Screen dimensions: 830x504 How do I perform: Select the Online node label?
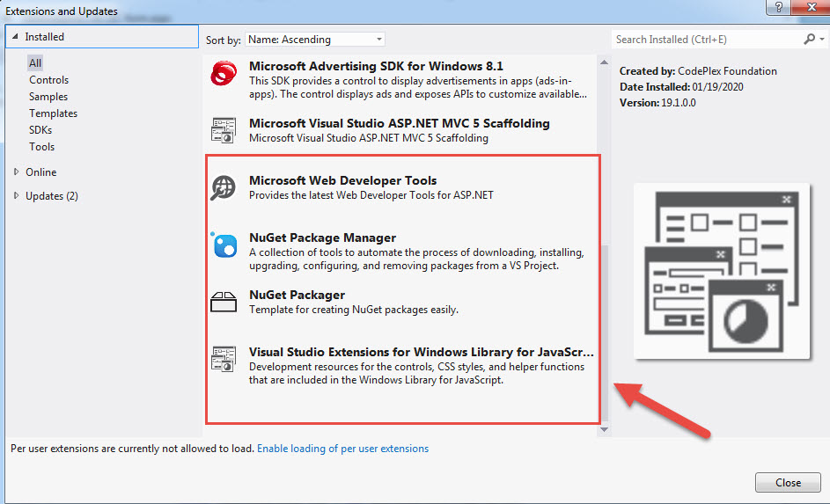tap(40, 172)
